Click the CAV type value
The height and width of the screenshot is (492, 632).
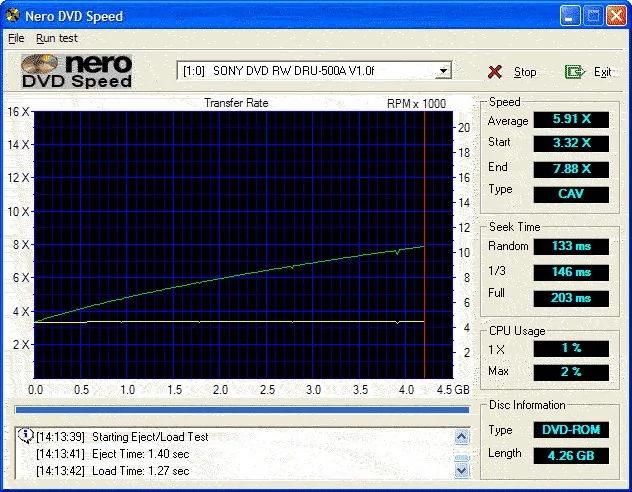571,194
